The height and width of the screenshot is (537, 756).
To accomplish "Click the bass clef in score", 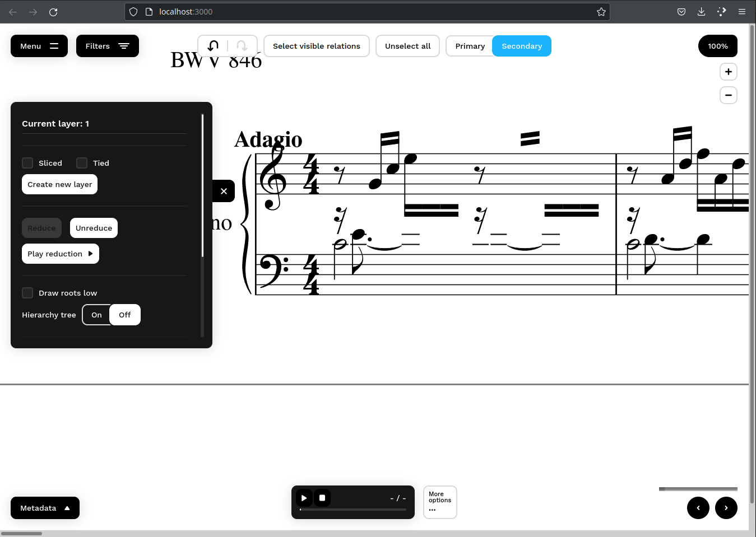I will tap(274, 272).
